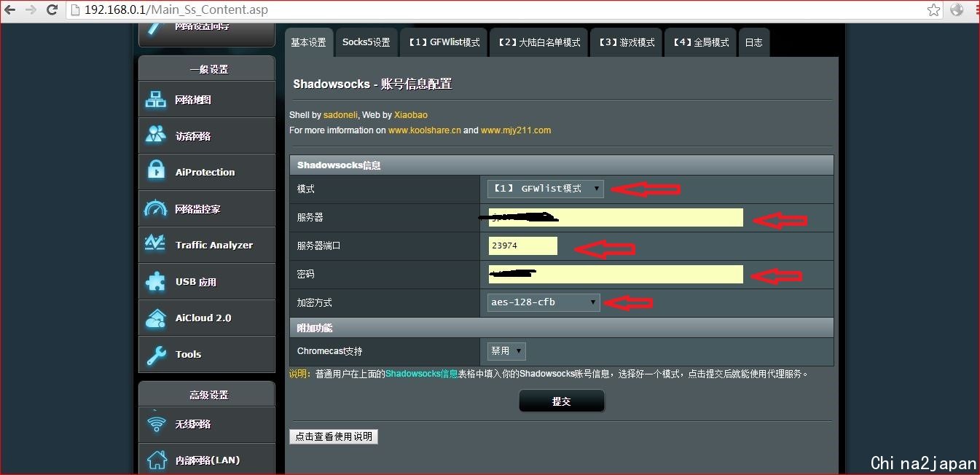Open the Traffic Analyzer chart icon
The width and height of the screenshot is (980, 475).
155,244
